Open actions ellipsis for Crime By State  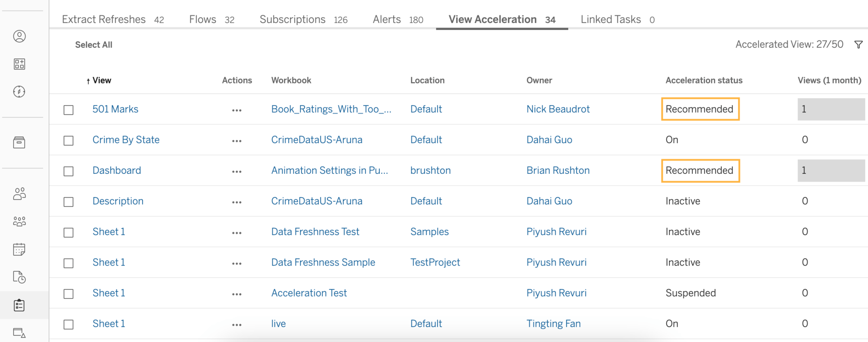pos(237,141)
